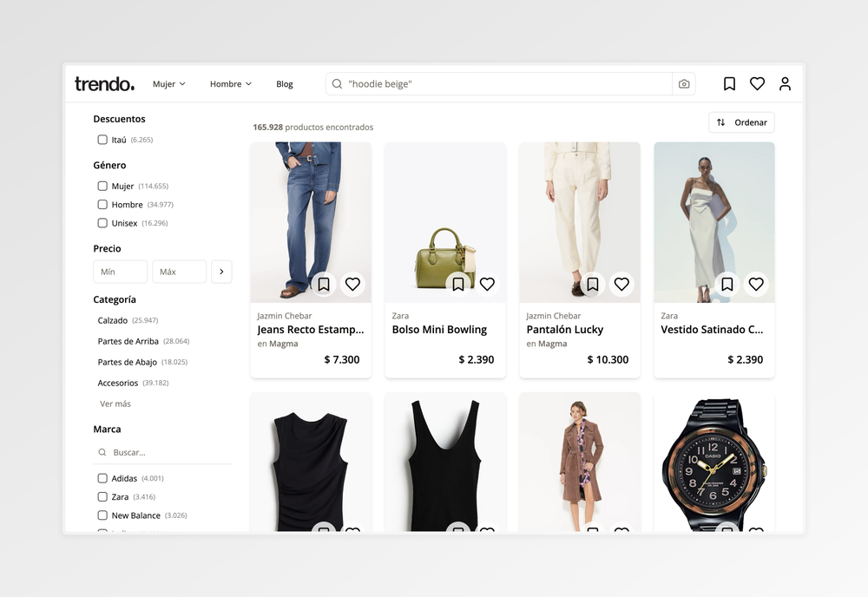The image size is (868, 597).
Task: Bookmark the Bolso Mini Bowling product
Action: point(457,284)
